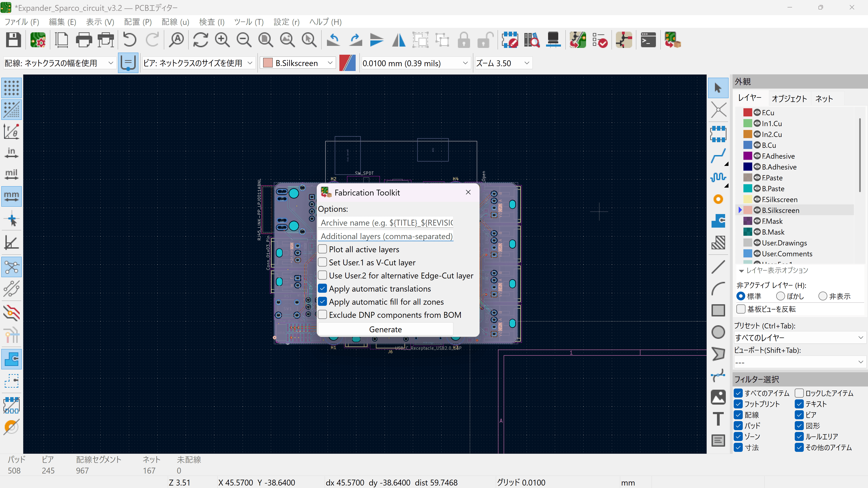868x488 pixels.
Task: Switch to the ネット tab
Action: click(824, 98)
